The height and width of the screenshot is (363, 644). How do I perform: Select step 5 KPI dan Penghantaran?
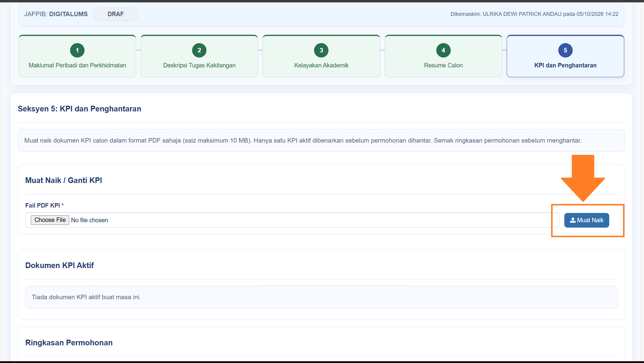pos(565,56)
